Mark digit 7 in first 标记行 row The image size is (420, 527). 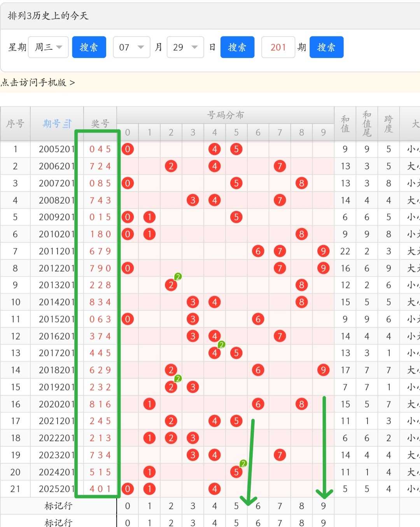tap(280, 506)
